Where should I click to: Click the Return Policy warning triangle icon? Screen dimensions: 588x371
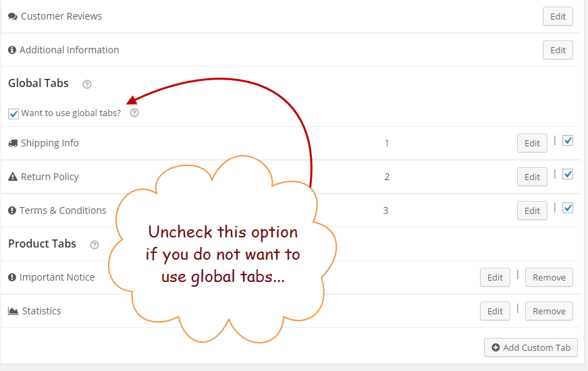[x=13, y=177]
